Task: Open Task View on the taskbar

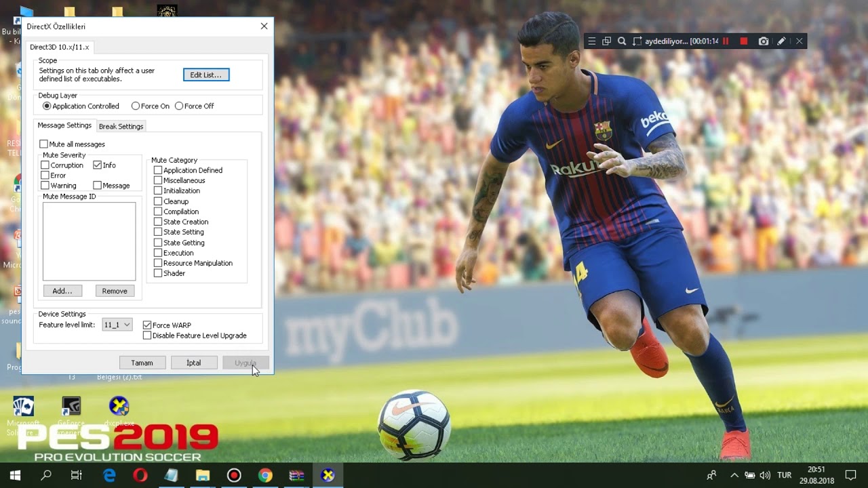Action: point(77,475)
